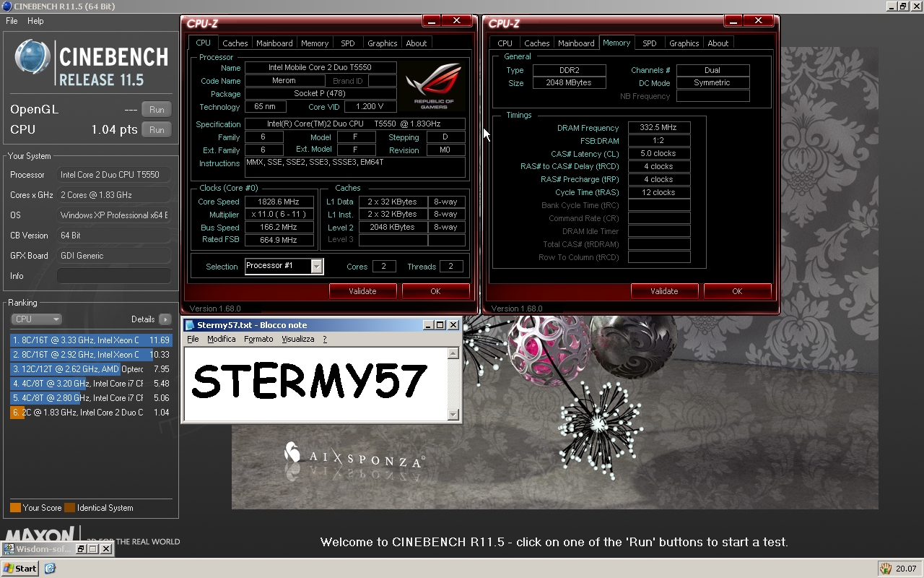Switch to SPD tab in right CPU-Z window
This screenshot has height=578, width=924.
point(650,43)
